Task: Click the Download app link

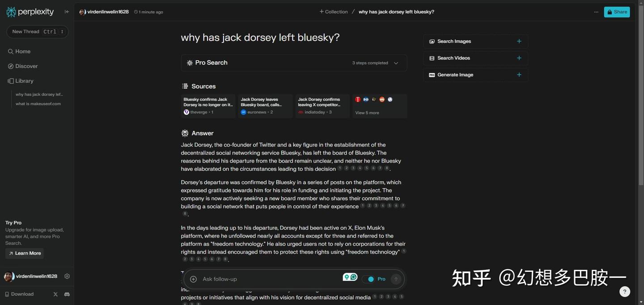Action: pyautogui.click(x=19, y=294)
